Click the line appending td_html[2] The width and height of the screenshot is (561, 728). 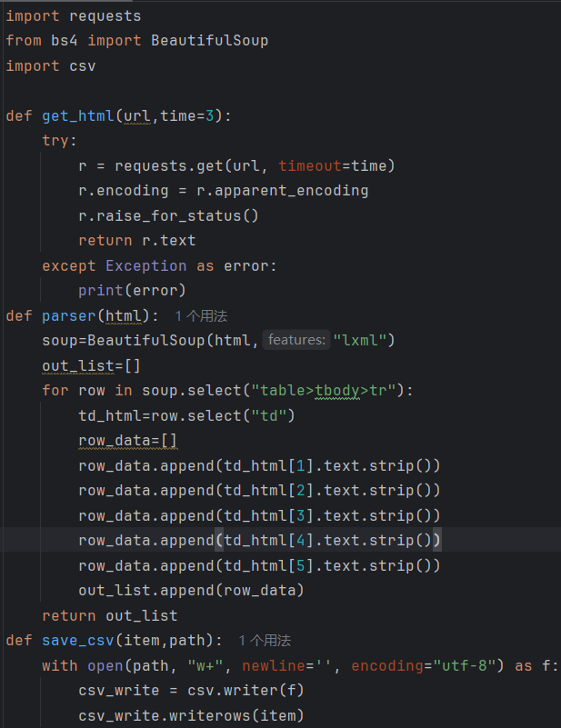coord(259,490)
